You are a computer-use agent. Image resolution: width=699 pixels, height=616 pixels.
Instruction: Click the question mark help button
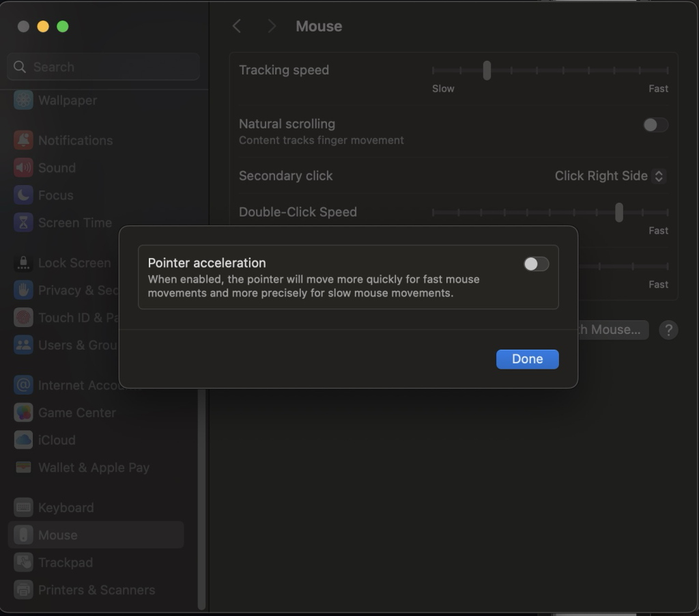668,330
